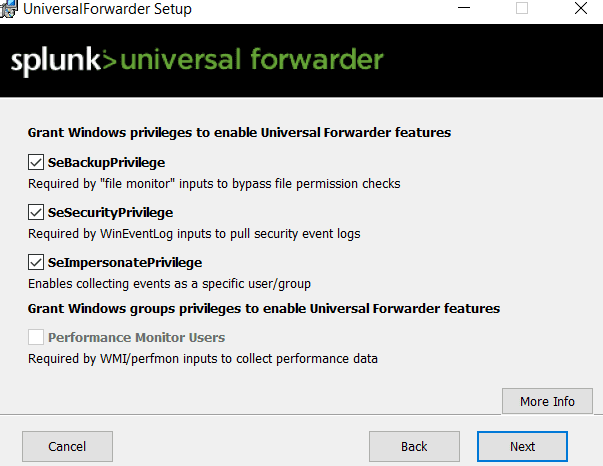The image size is (603, 466).
Task: Select the SeSecurityPrivilege label text
Action: [110, 212]
